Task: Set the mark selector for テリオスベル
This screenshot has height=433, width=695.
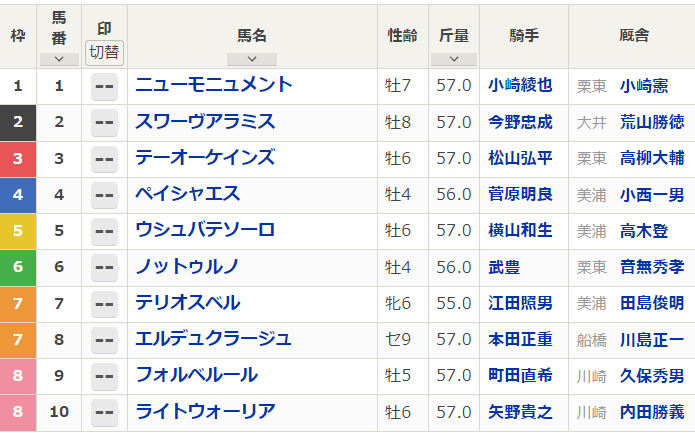Action: (x=104, y=303)
